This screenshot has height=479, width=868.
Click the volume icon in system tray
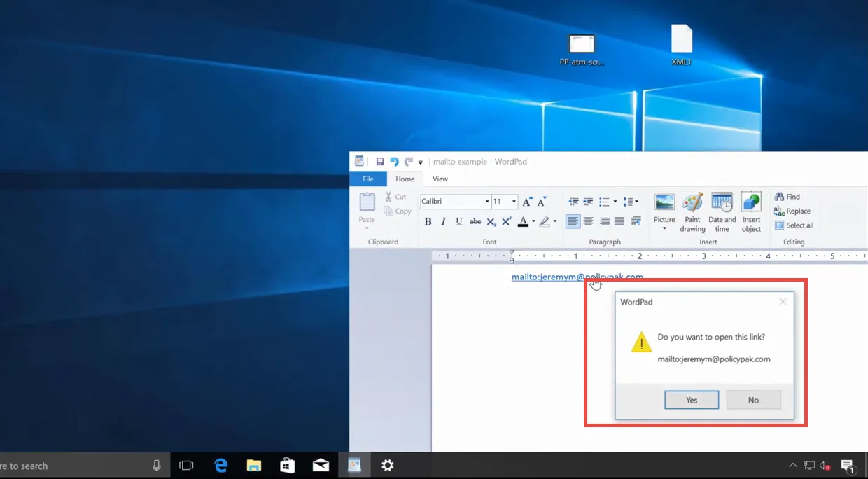click(825, 466)
